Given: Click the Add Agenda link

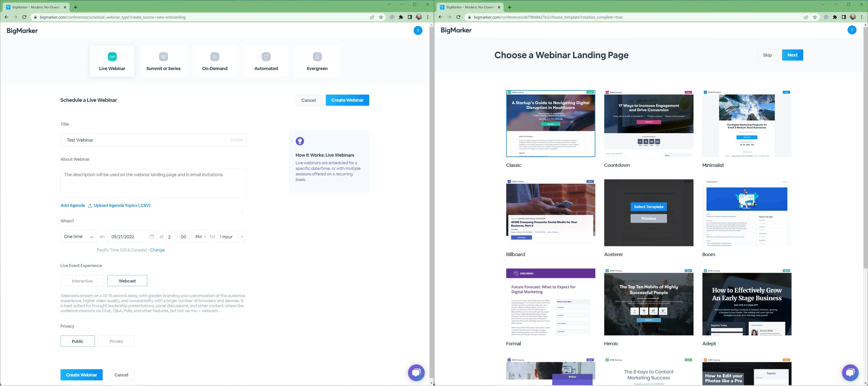Looking at the screenshot, I should coord(72,206).
